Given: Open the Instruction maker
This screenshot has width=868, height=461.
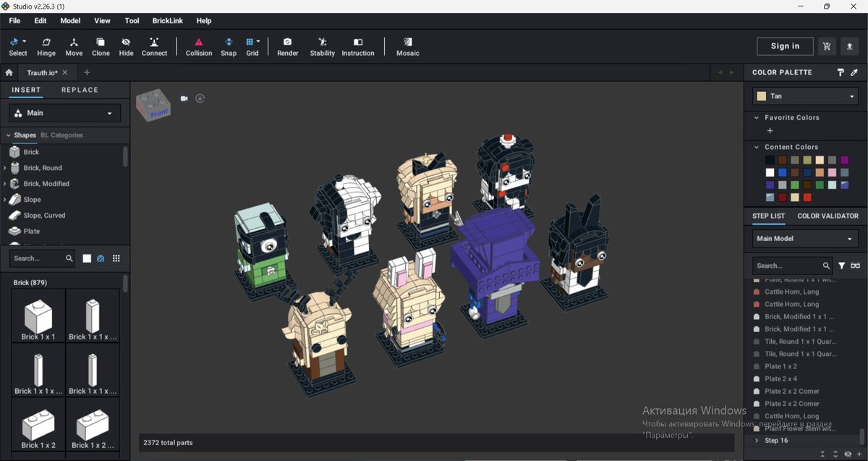Looking at the screenshot, I should click(358, 47).
